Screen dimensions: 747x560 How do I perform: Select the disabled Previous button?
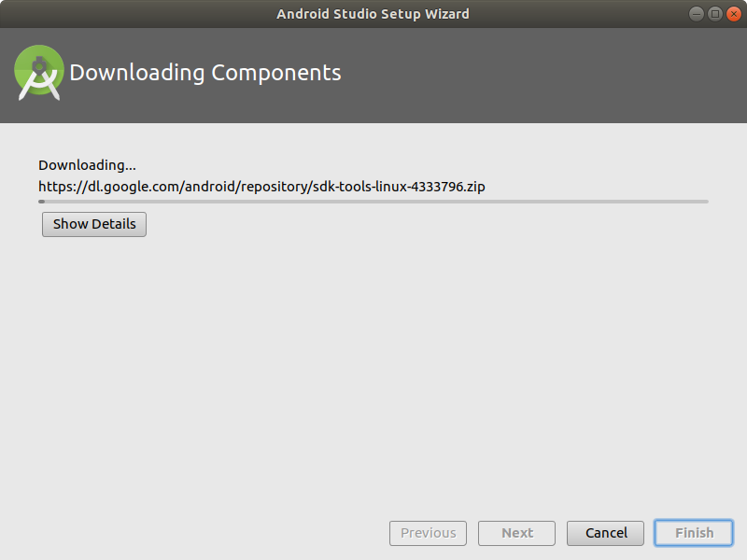(428, 533)
